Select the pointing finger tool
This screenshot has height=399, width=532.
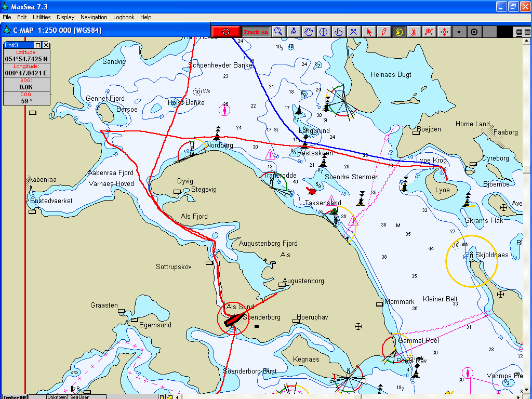(x=339, y=32)
